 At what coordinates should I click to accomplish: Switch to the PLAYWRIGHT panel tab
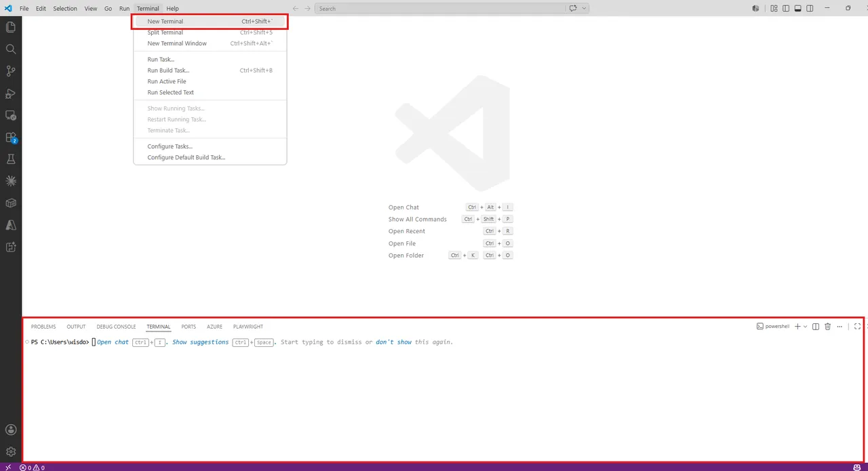[x=248, y=327]
